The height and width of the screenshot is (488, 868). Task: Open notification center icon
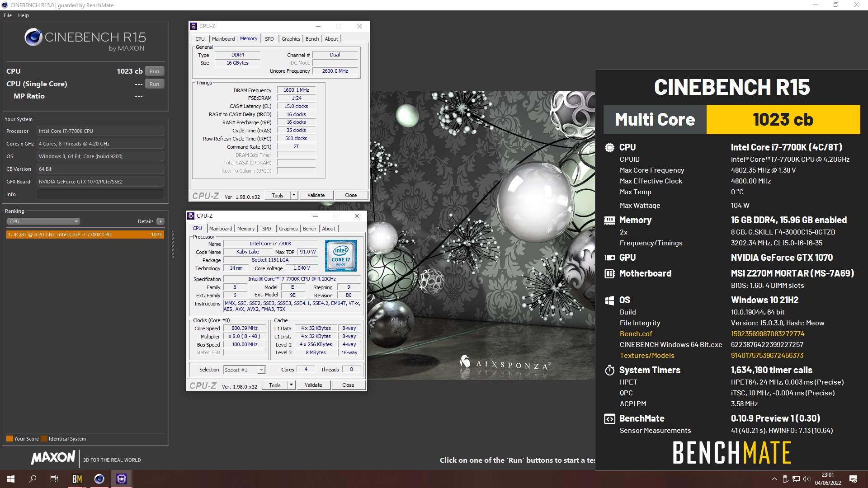coord(853,479)
